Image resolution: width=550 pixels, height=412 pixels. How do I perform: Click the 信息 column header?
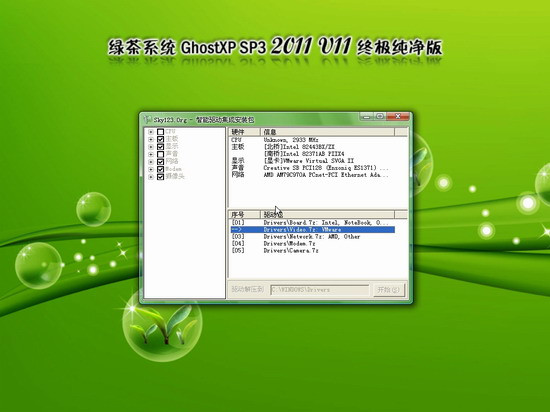[x=327, y=132]
